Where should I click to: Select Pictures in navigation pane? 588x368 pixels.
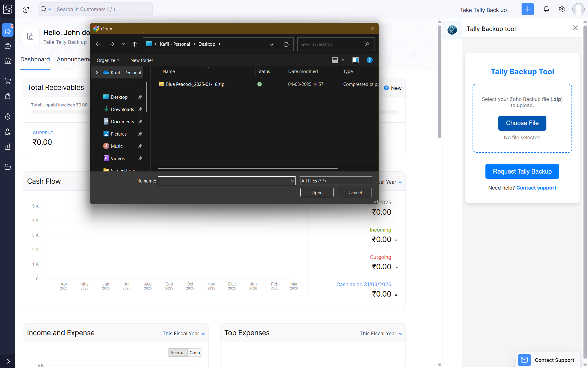click(x=119, y=134)
